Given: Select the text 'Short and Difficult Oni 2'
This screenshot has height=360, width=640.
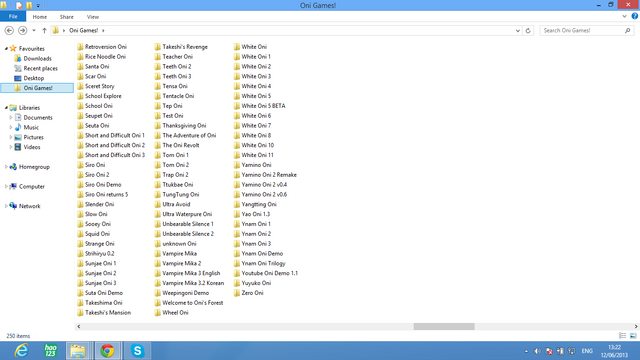Looking at the screenshot, I should point(115,145).
